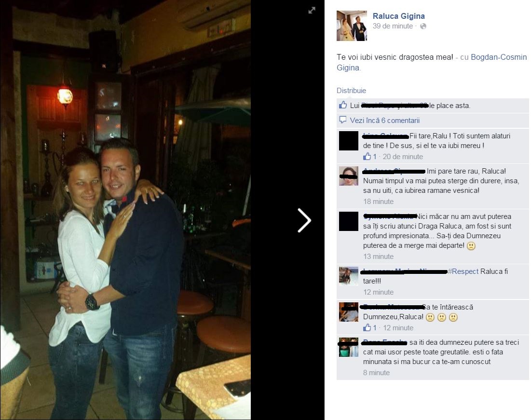Click the '8 minute' comment timestamp
This screenshot has width=531, height=420.
(x=376, y=373)
